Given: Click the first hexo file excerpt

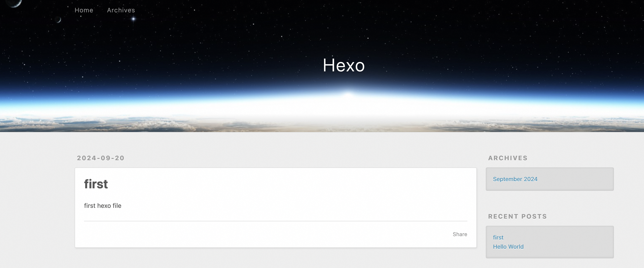Looking at the screenshot, I should (102, 206).
